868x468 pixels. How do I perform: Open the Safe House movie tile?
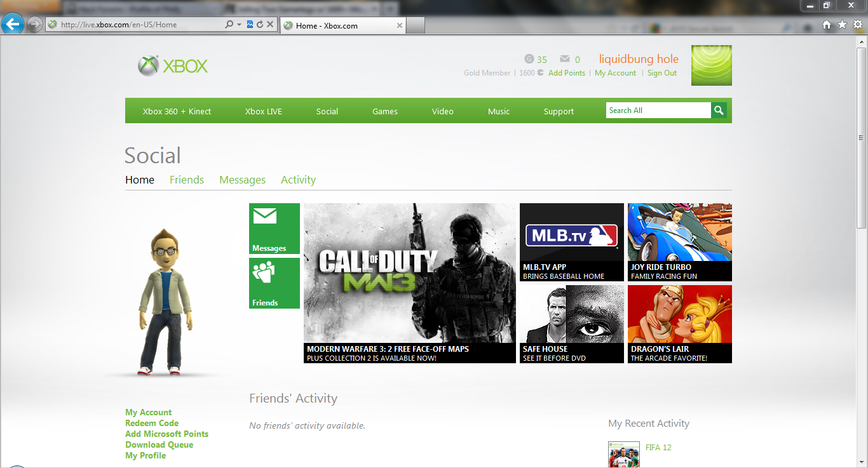tap(572, 324)
